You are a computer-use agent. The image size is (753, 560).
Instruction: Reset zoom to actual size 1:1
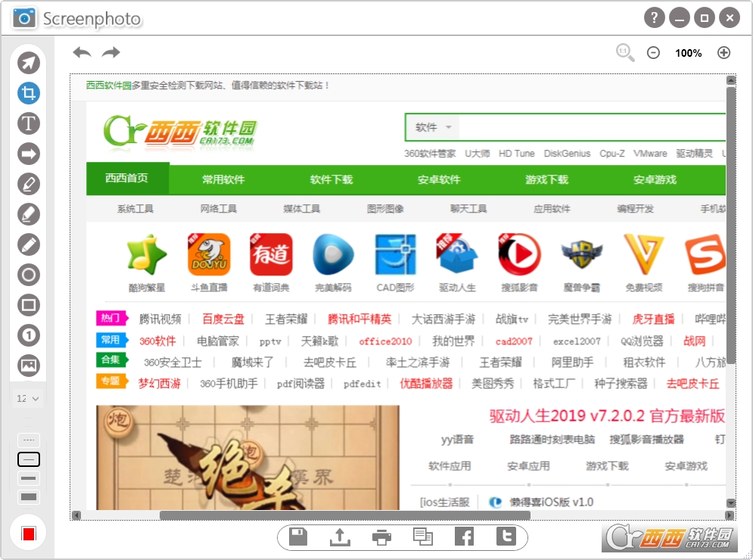625,52
